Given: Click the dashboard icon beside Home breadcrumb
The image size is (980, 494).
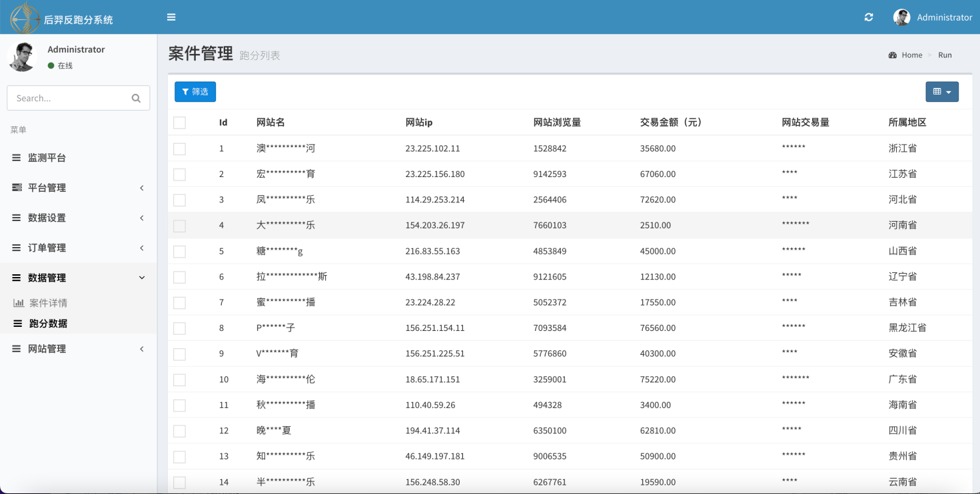Looking at the screenshot, I should [x=893, y=55].
